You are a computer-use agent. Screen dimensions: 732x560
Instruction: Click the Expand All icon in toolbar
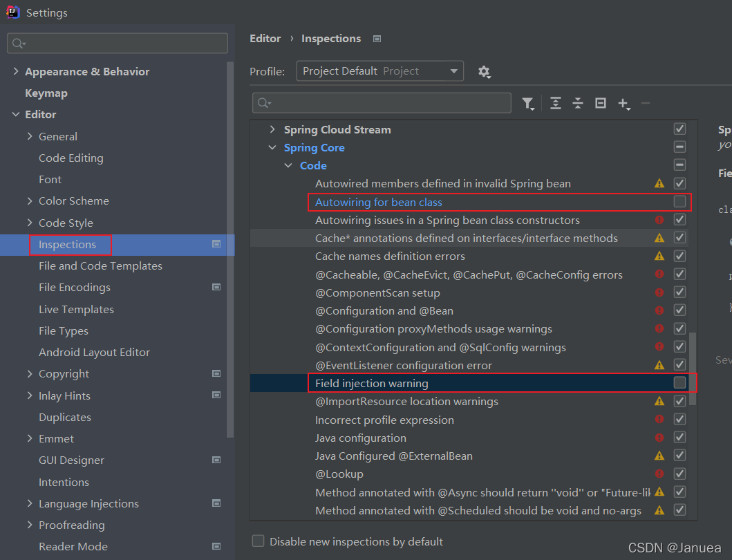click(556, 103)
